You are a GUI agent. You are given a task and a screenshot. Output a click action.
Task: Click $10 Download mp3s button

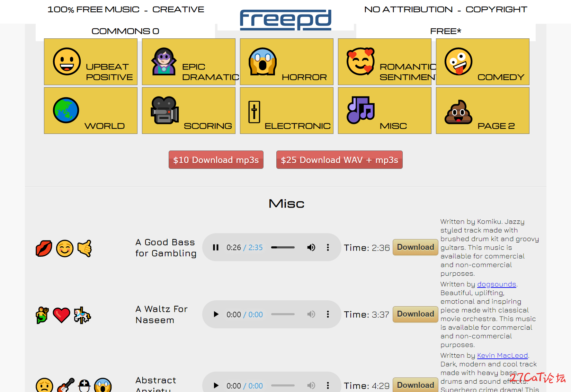point(216,160)
